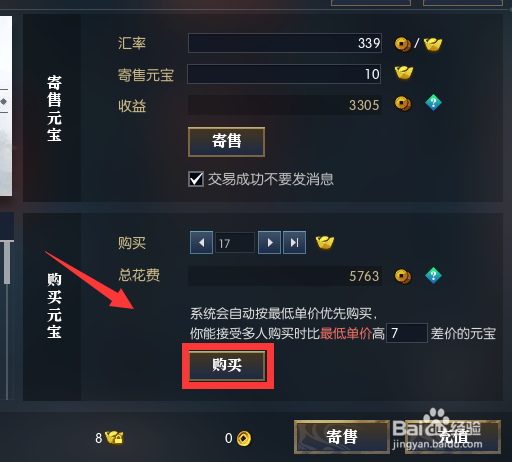Click the 充值 button in bottom bar
This screenshot has width=512, height=462.
(x=453, y=437)
